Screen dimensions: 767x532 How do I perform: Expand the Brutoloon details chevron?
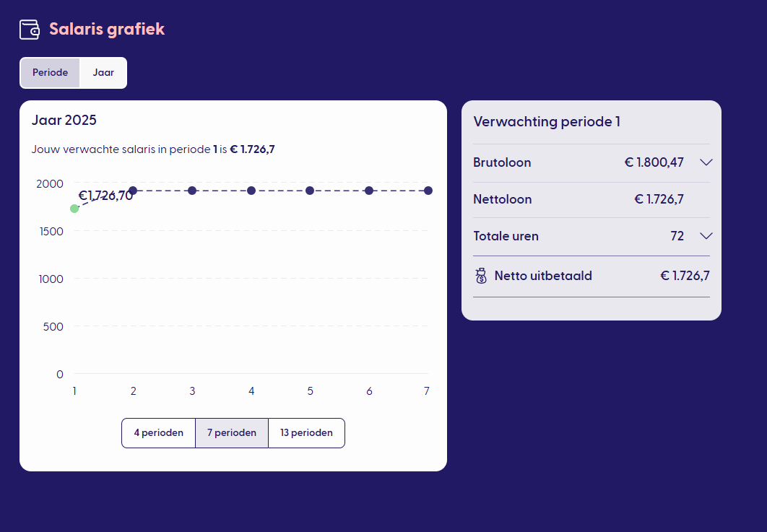click(x=706, y=162)
